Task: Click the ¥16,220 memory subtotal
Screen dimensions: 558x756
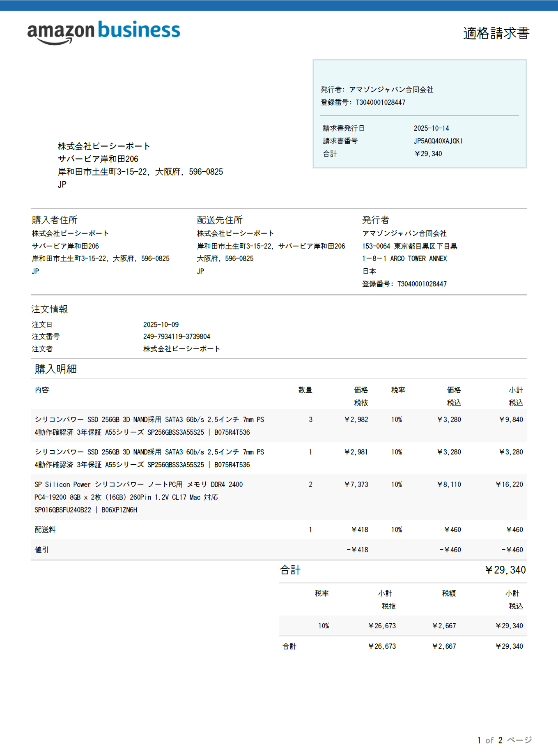Action: pyautogui.click(x=509, y=484)
